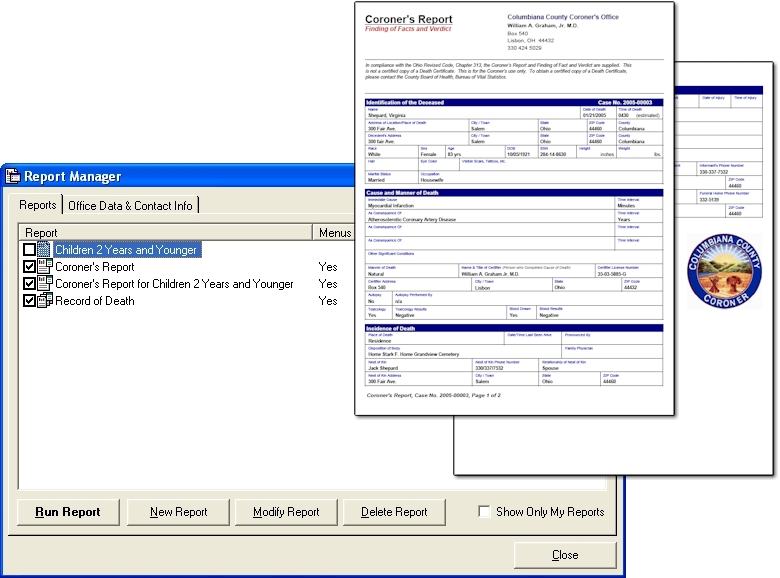The image size is (780, 578).
Task: Sort by the Report column header
Action: [165, 232]
